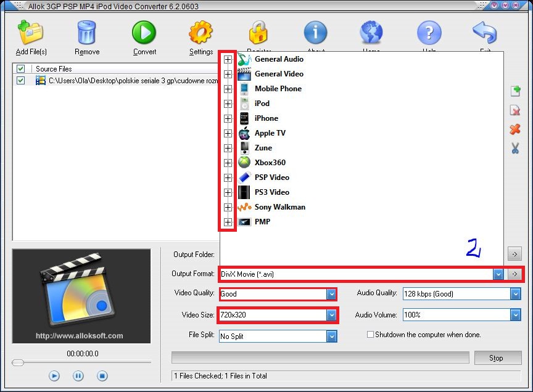Expand the PS3 Video tree node

click(x=228, y=192)
